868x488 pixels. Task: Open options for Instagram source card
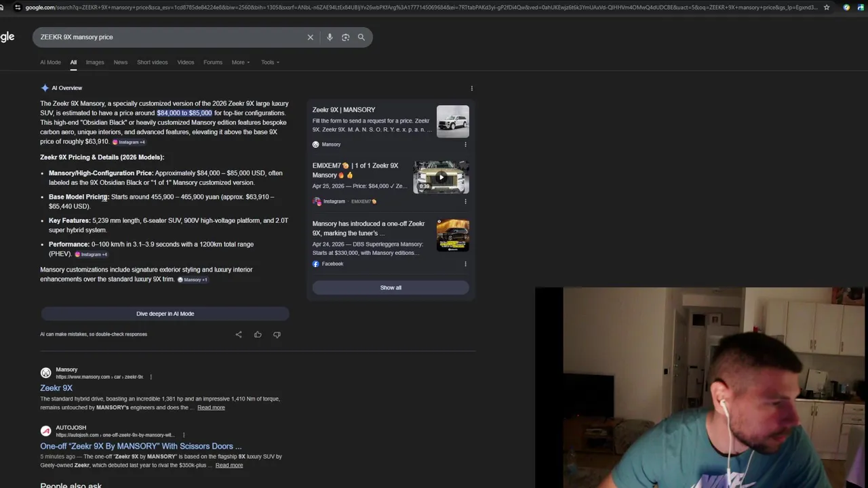[465, 201]
